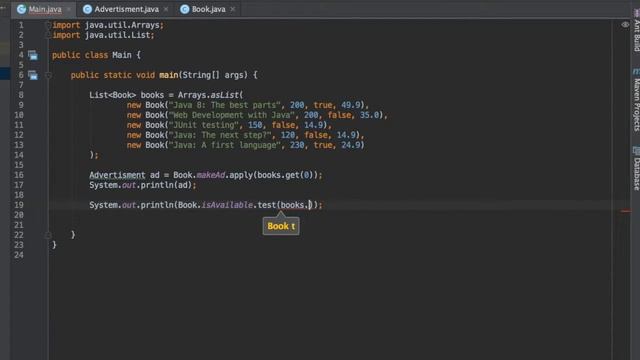This screenshot has width=640, height=360.
Task: Click 'System.out.println(ad)' on line 17
Action: (142, 185)
